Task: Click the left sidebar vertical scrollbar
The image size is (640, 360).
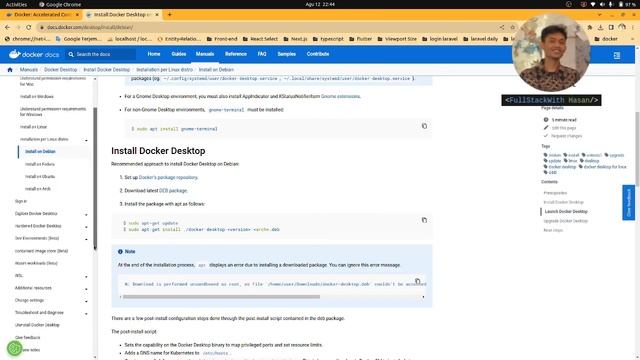Action: point(95,178)
